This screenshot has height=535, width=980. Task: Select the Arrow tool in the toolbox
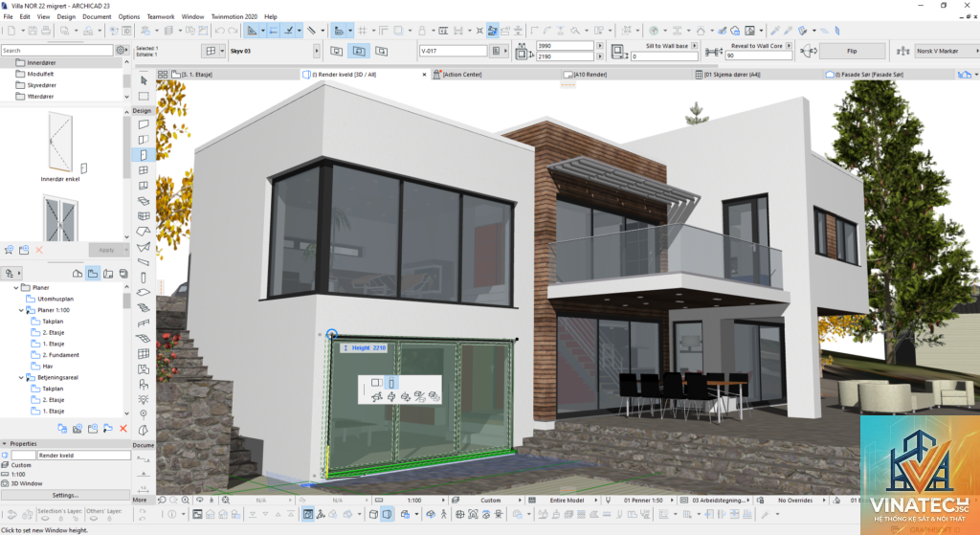(x=144, y=80)
